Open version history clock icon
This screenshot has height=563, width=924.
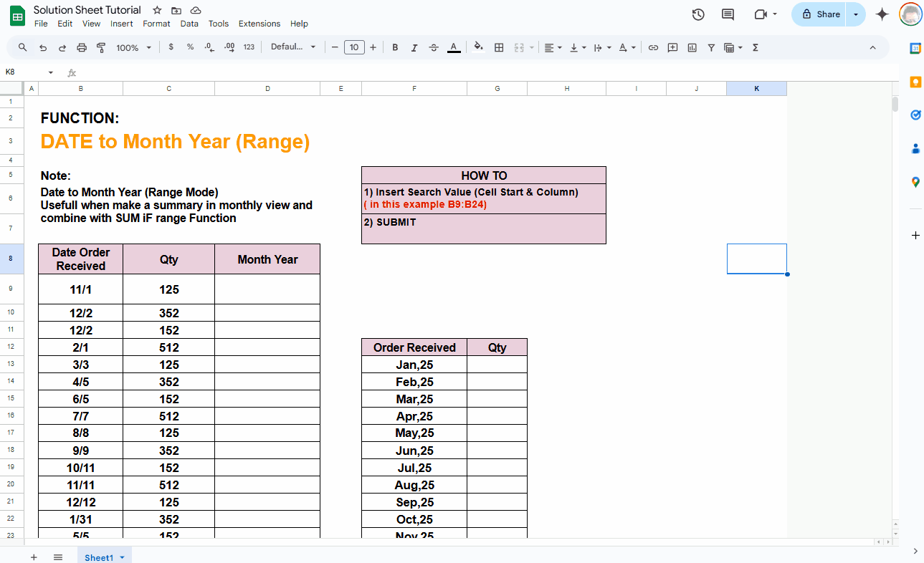(x=698, y=14)
